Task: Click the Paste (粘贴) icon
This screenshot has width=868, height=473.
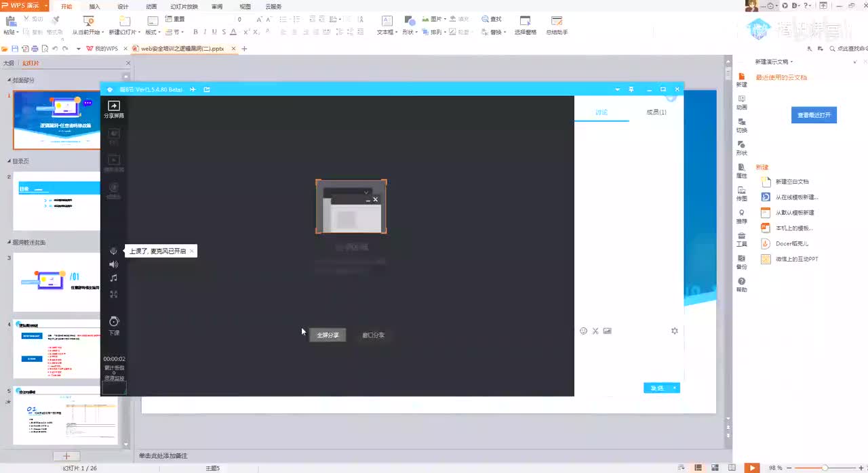Action: 10,20
